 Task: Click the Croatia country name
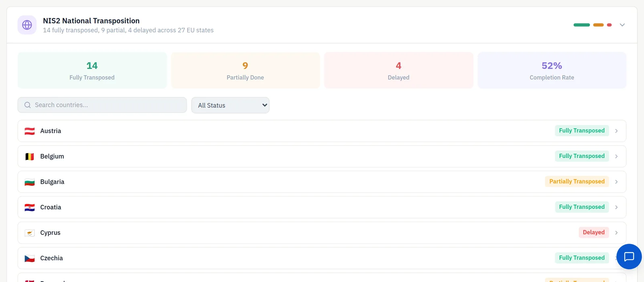coord(51,207)
